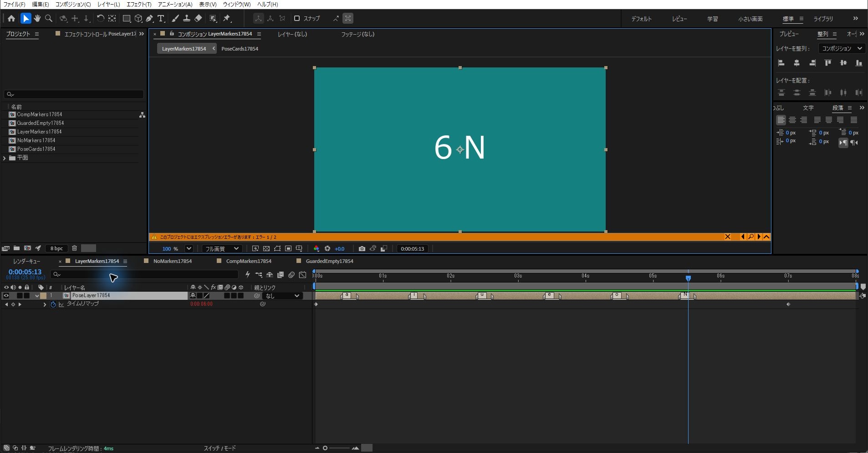Hide PoseLayer17854 with eye toggle
Screen dimensions: 868x453
[x=6, y=295]
